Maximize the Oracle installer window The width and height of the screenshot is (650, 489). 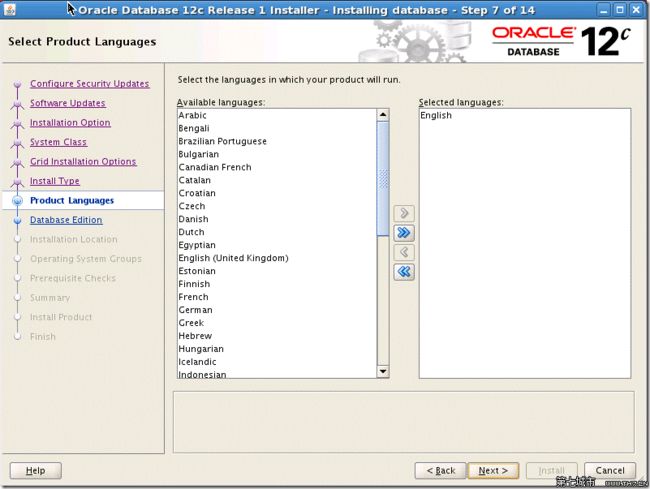620,10
